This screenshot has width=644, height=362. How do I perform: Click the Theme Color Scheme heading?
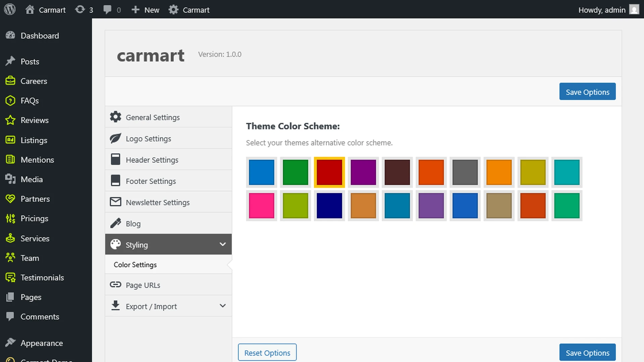(293, 126)
